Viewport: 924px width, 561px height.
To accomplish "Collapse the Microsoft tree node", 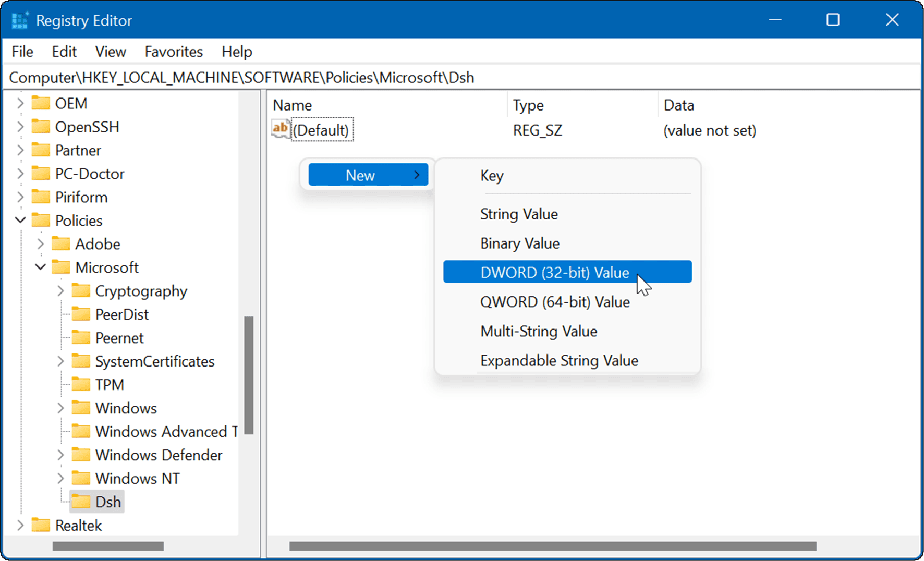I will tap(40, 267).
